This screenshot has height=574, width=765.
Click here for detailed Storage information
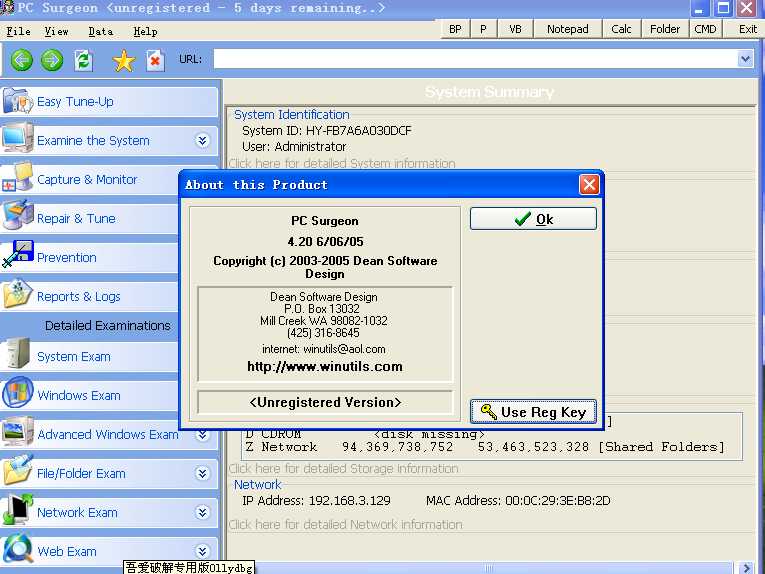pyautogui.click(x=343, y=469)
